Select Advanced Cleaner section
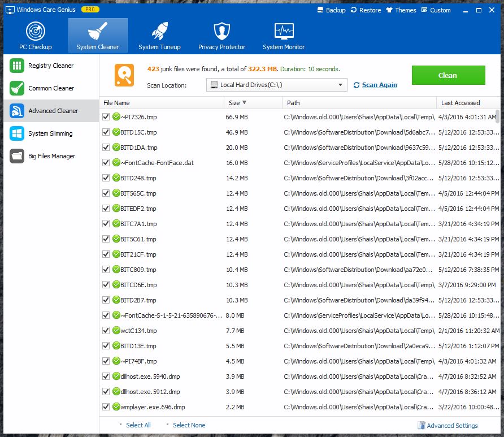Screen dimensions: 504x437 51,111
